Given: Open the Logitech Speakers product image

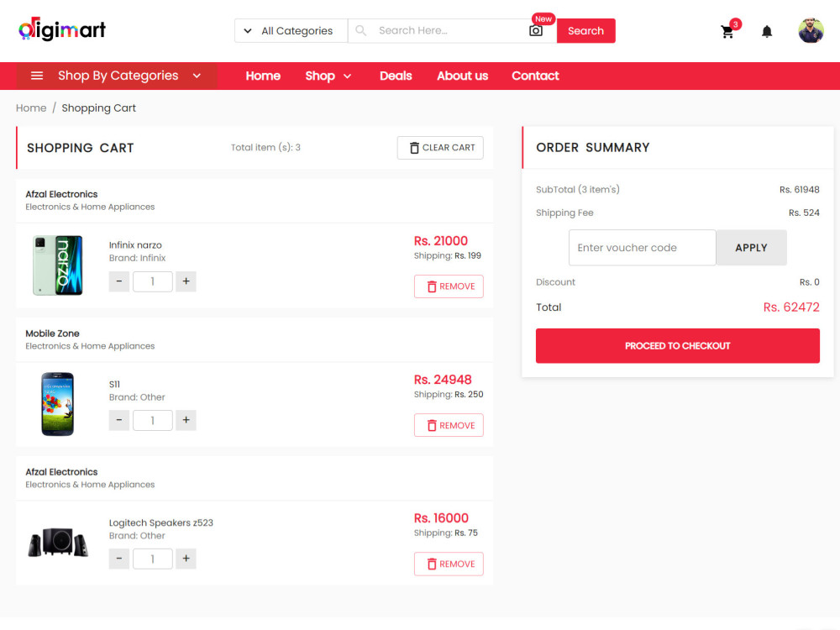Looking at the screenshot, I should click(x=58, y=542).
